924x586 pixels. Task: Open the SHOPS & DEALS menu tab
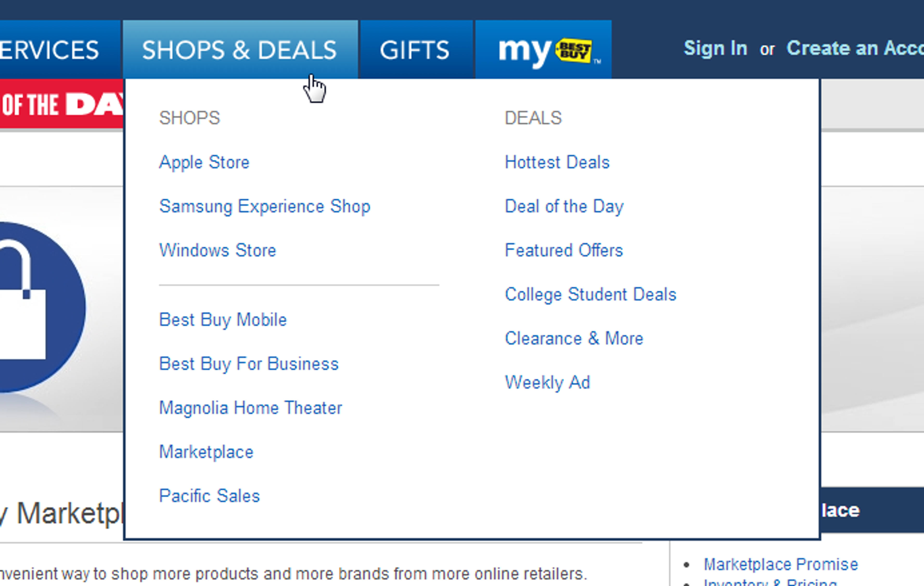239,50
